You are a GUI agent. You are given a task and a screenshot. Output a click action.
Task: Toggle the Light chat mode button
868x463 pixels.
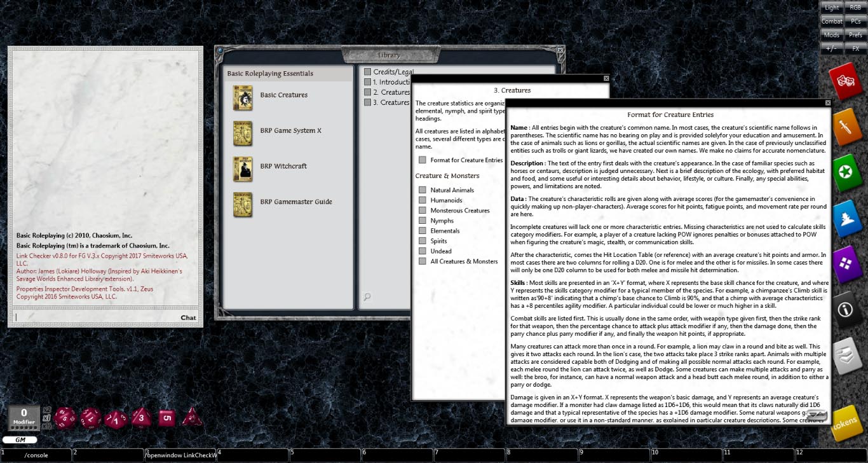[831, 7]
